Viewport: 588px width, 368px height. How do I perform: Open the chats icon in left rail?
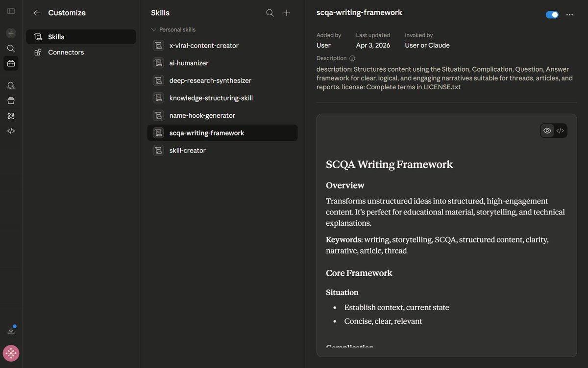click(11, 86)
